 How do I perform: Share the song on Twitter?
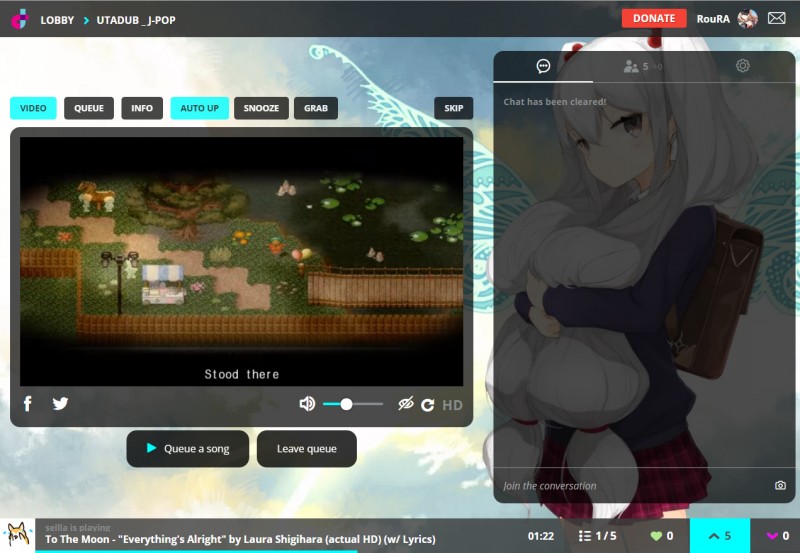60,404
